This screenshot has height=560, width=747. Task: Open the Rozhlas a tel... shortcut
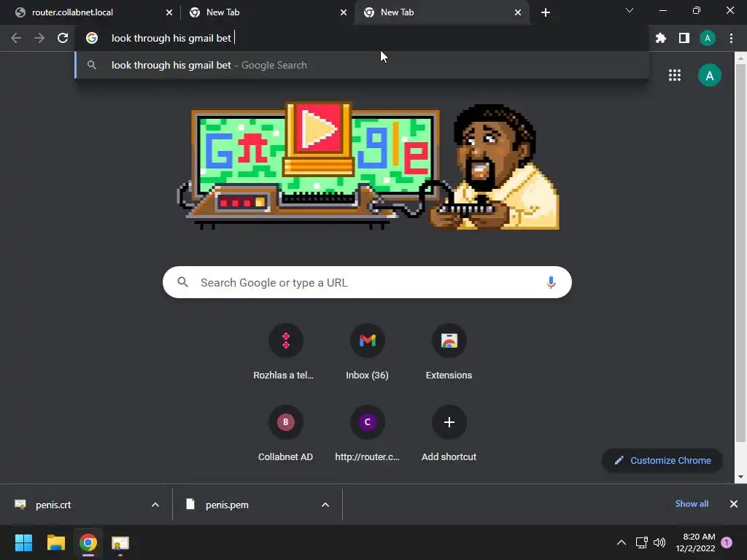(285, 351)
